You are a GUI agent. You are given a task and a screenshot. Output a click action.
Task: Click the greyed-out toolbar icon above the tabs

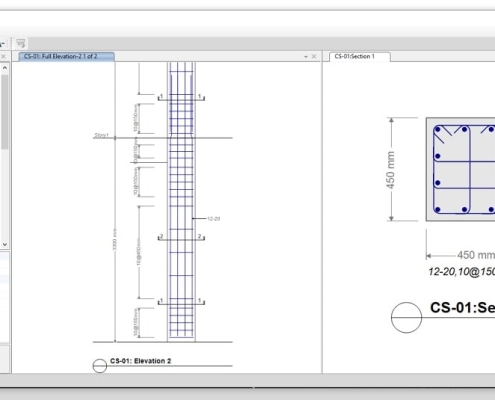(x=21, y=43)
